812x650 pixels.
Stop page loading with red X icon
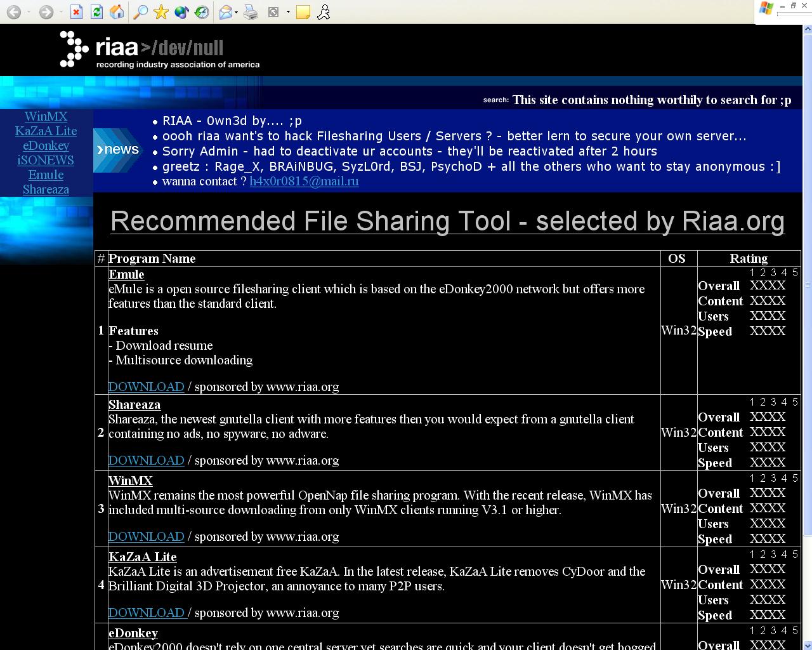point(76,12)
